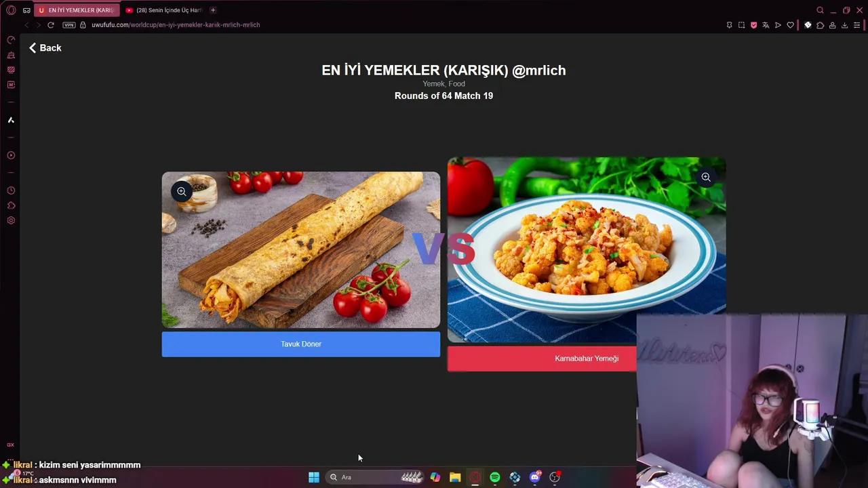This screenshot has height=488, width=868.
Task: Open sidebar history clock icon
Action: click(11, 190)
